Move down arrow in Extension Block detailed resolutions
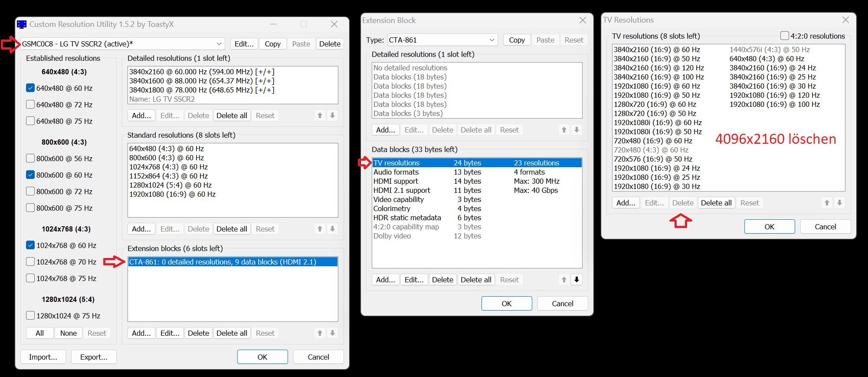 click(x=576, y=130)
